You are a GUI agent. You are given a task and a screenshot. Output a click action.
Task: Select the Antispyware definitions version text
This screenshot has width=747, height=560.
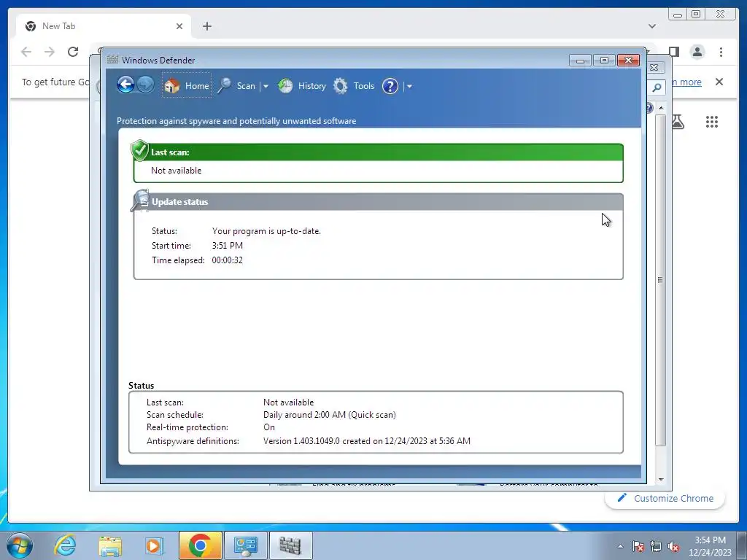(x=367, y=441)
